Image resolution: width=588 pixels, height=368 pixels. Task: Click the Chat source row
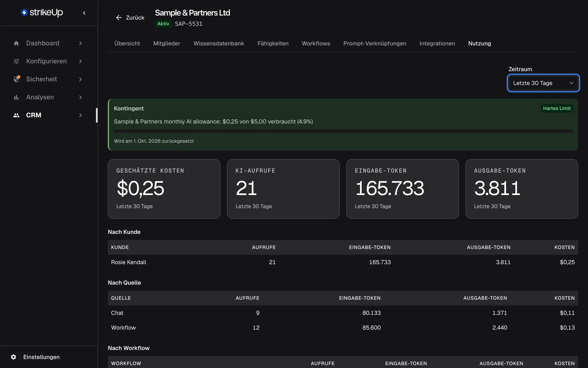pyautogui.click(x=343, y=313)
